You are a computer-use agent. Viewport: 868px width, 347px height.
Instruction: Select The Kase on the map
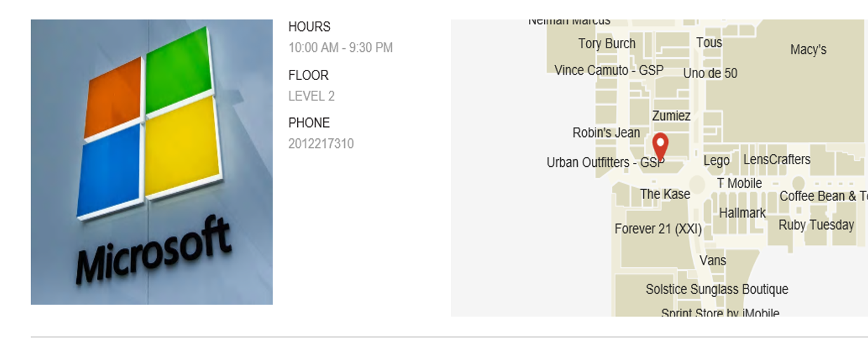click(664, 194)
